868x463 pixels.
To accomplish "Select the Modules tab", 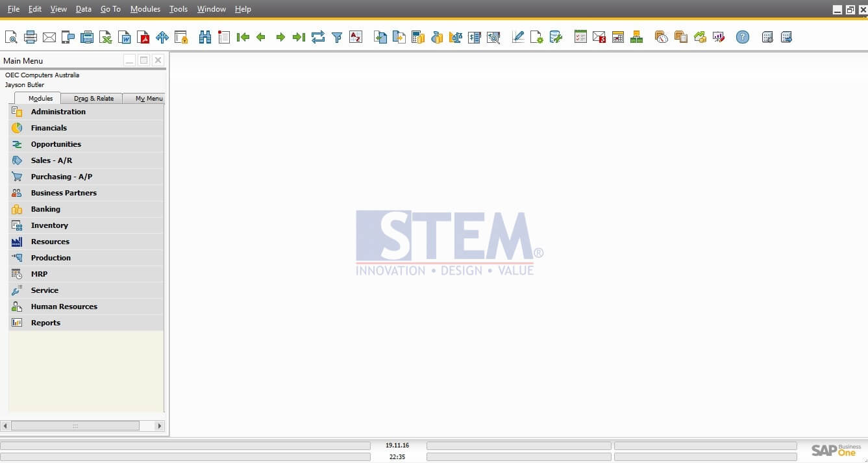I will pos(38,98).
